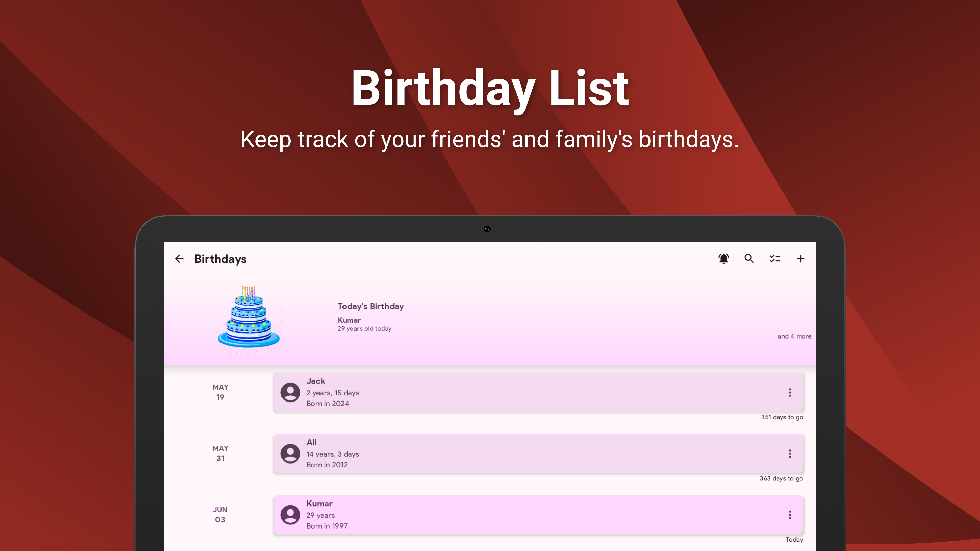Open Kumar's highlighted birthday entry
The height and width of the screenshot is (551, 980).
coord(538,515)
